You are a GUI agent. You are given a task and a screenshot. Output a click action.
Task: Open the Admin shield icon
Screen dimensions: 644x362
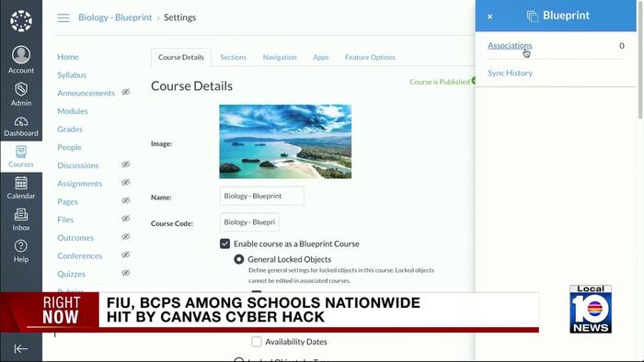coord(21,89)
